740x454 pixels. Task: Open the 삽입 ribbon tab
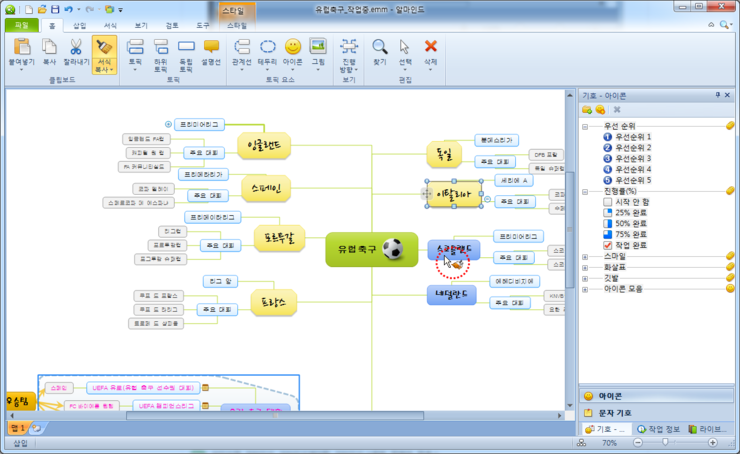[80, 24]
